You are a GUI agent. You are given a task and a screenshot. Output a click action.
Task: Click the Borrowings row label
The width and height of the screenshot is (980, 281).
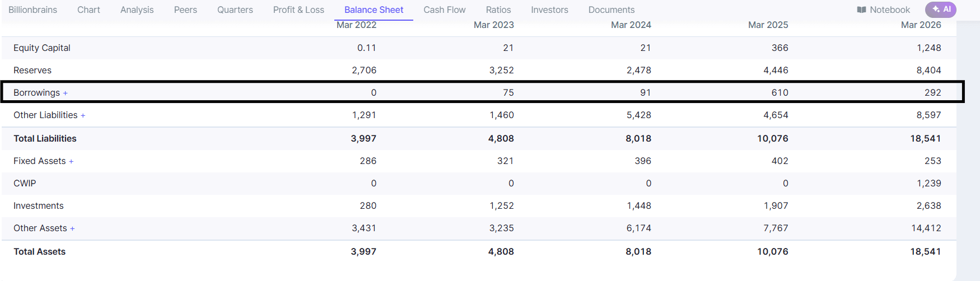pyautogui.click(x=36, y=93)
